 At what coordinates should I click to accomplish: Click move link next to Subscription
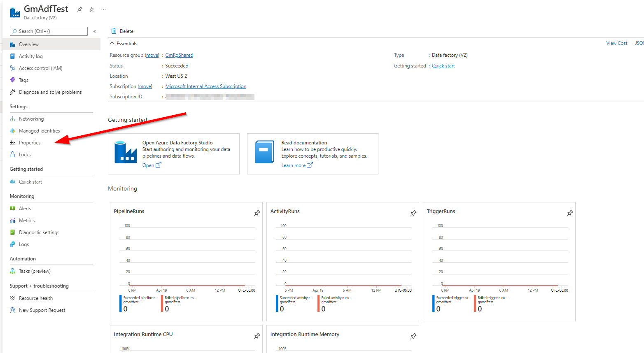145,86
